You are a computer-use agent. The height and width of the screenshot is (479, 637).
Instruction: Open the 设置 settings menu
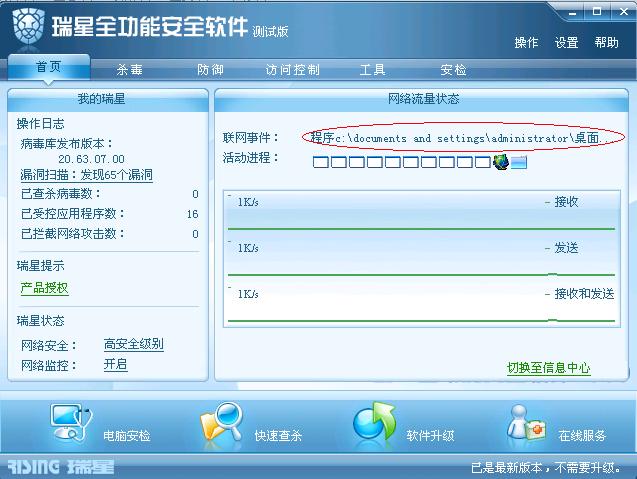[x=566, y=42]
